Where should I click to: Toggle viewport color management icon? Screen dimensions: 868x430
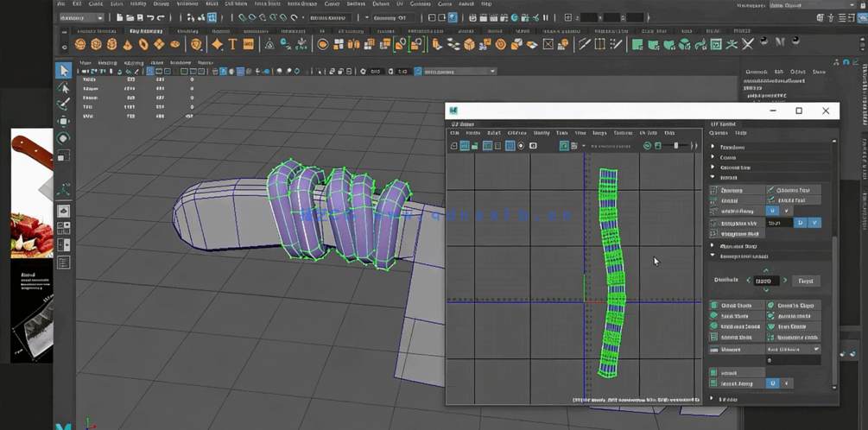(417, 72)
